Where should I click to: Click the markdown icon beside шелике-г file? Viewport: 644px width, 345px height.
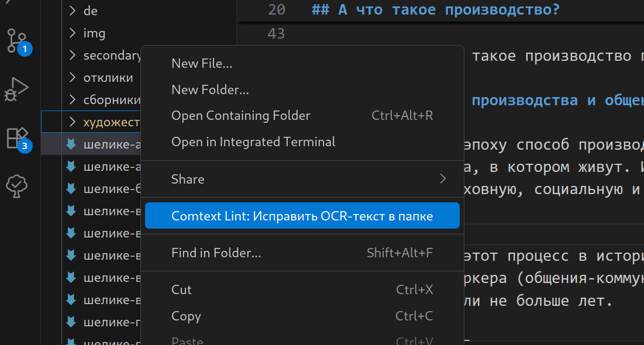pyautogui.click(x=72, y=322)
